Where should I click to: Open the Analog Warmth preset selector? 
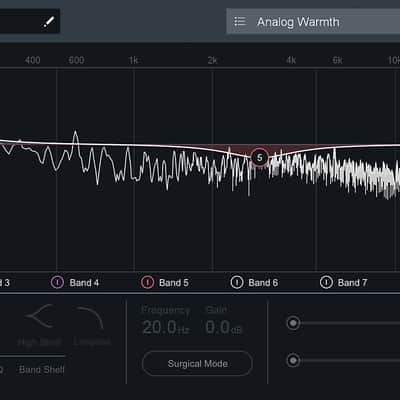(x=313, y=21)
